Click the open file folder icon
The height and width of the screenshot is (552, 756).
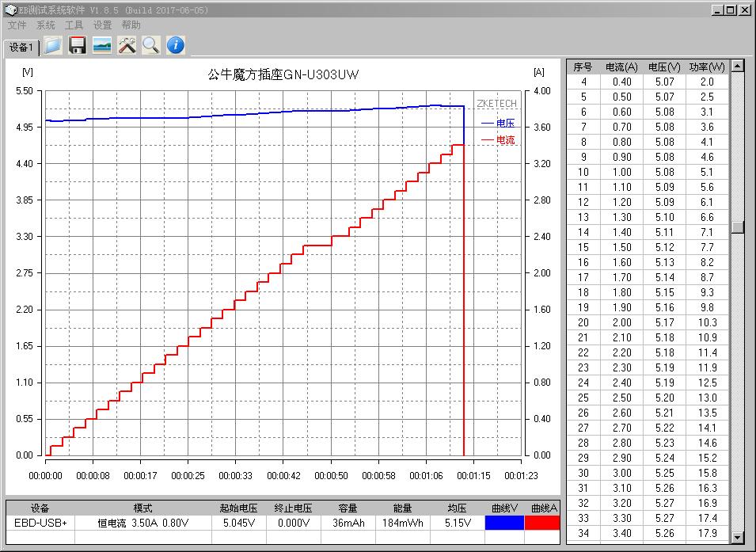pyautogui.click(x=53, y=45)
